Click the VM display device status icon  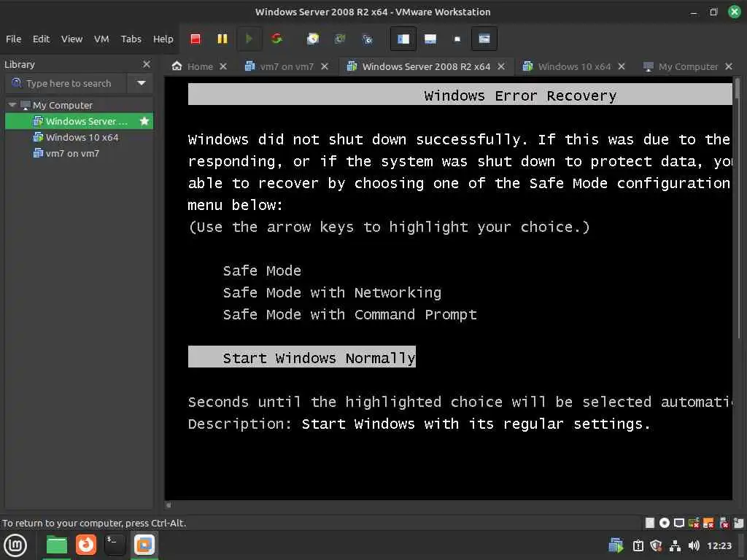[679, 524]
